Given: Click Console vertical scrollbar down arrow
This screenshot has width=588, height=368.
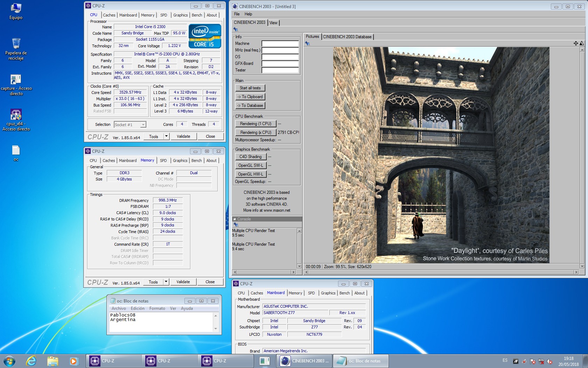Looking at the screenshot, I should point(299,266).
